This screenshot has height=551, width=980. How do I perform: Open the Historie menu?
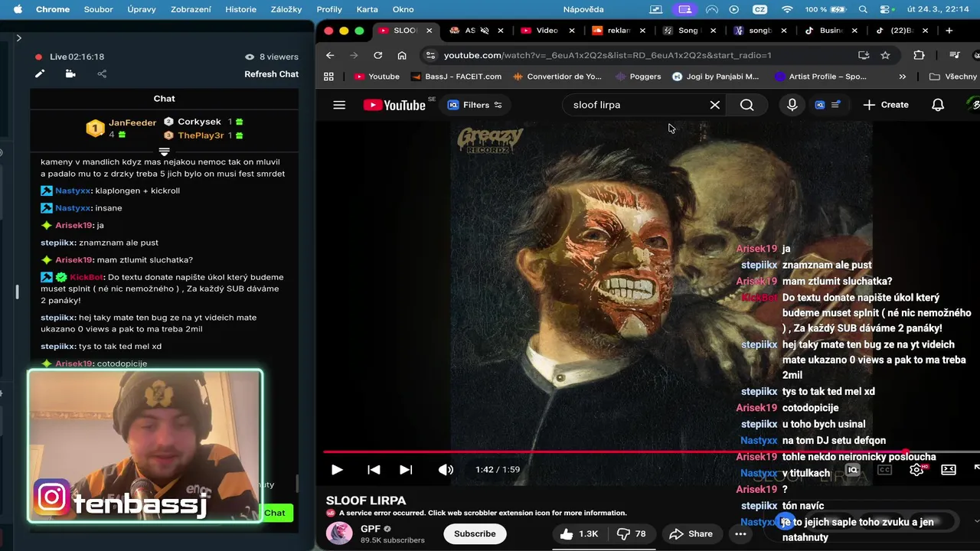click(x=240, y=9)
